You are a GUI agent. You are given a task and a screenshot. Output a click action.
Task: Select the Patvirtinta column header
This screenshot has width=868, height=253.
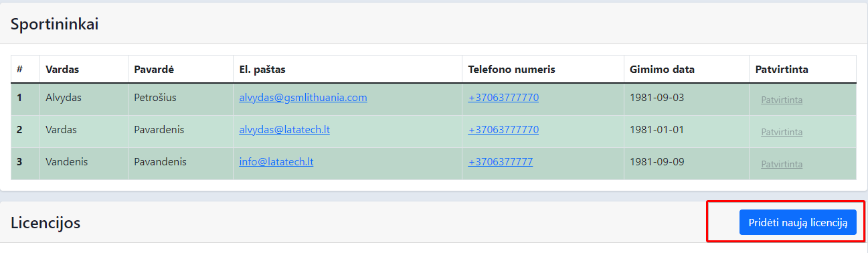point(782,70)
